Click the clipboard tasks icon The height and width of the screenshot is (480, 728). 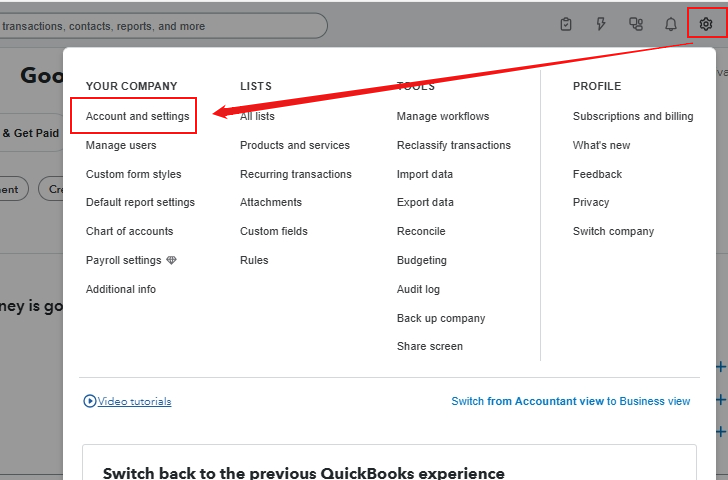click(x=566, y=24)
